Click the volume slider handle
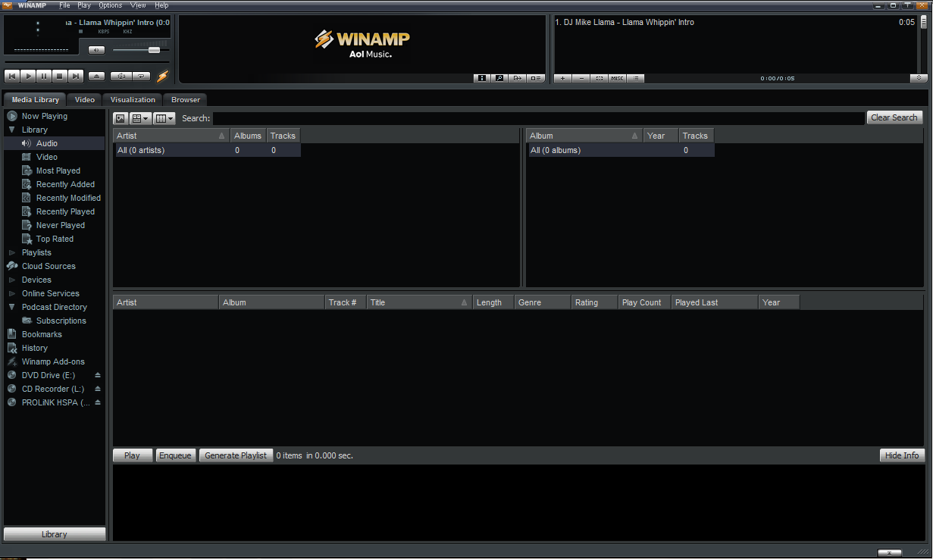This screenshot has width=933, height=560. (155, 50)
